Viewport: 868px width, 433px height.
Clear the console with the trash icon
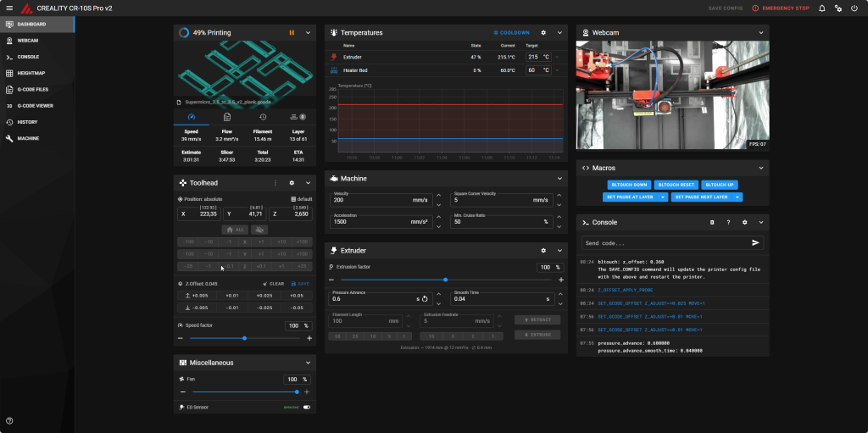(x=712, y=222)
